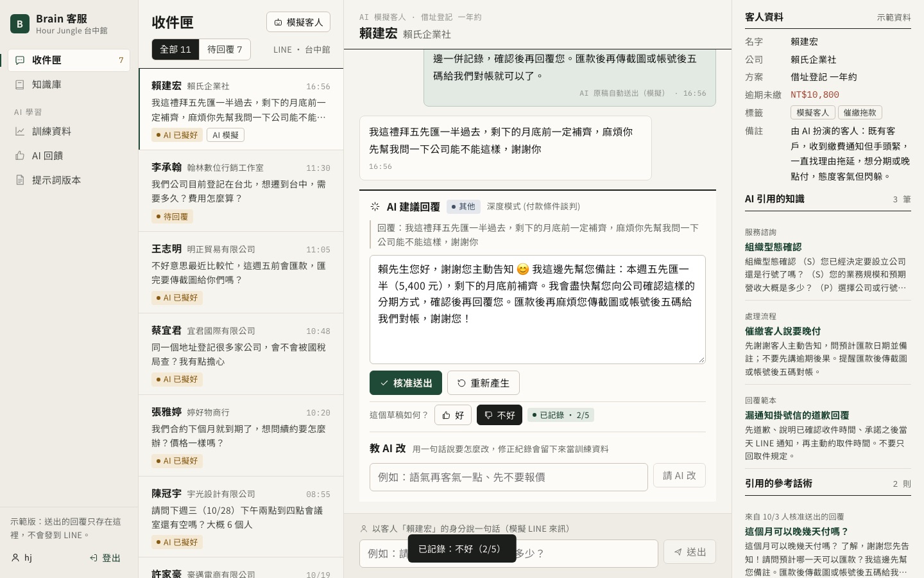
Task: Open 知識庫 in the sidebar
Action: pos(69,84)
